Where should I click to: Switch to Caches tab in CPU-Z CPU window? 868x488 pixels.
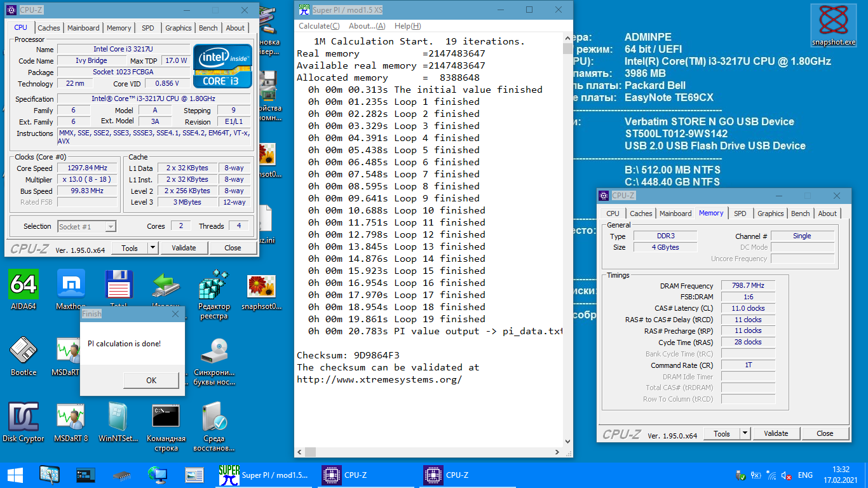pyautogui.click(x=49, y=28)
